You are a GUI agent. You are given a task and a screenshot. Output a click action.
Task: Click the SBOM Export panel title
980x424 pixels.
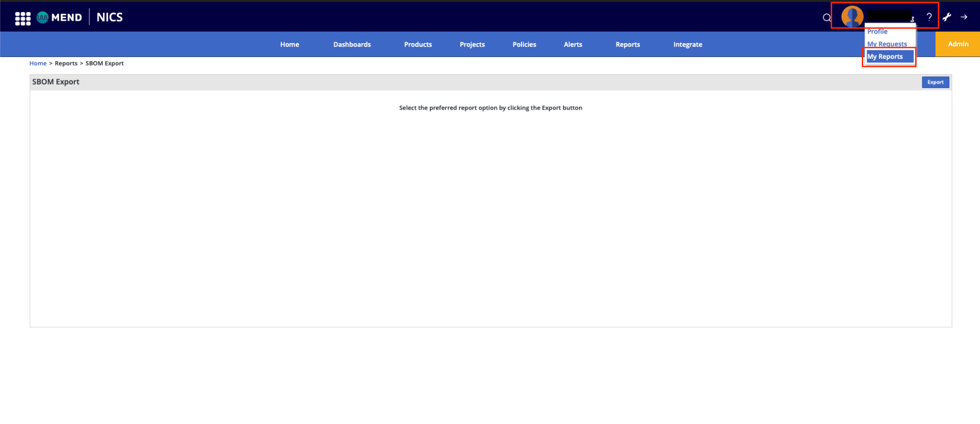point(56,82)
